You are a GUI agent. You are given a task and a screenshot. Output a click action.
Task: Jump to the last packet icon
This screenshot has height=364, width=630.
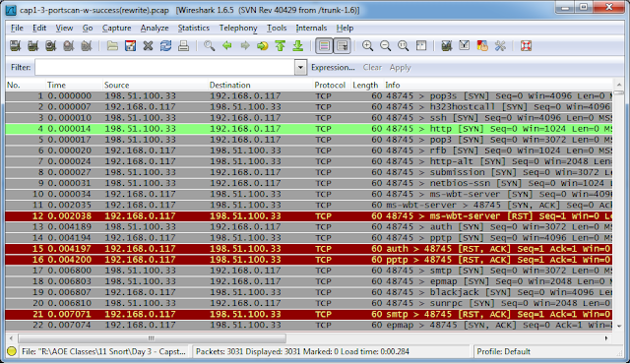point(297,46)
